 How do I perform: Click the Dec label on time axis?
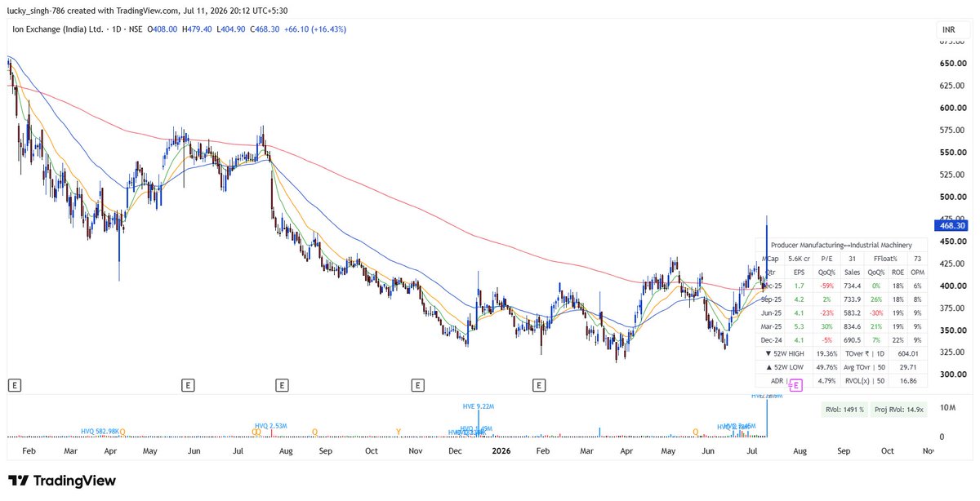click(x=456, y=450)
